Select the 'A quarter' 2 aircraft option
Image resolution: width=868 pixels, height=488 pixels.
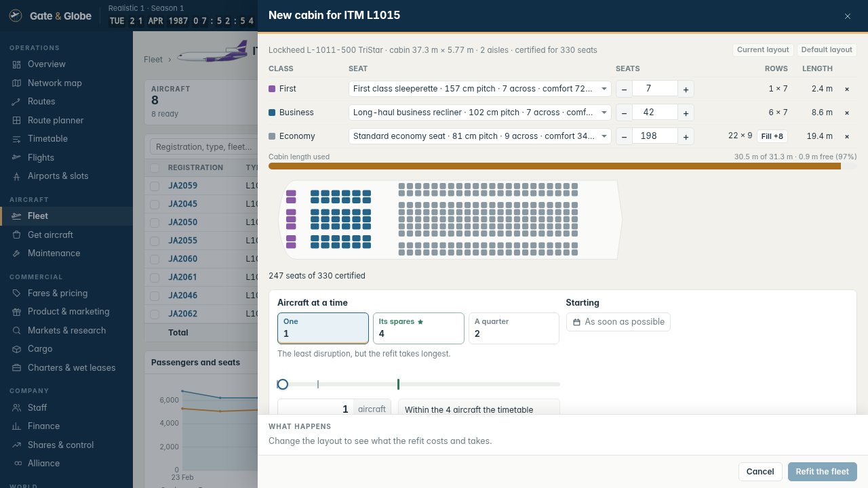[514, 328]
